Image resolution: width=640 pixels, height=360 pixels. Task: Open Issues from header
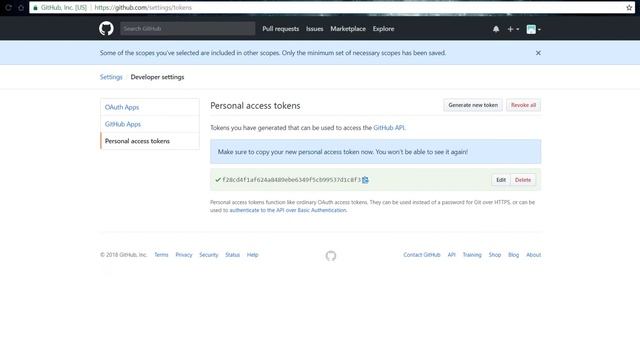coord(315,29)
